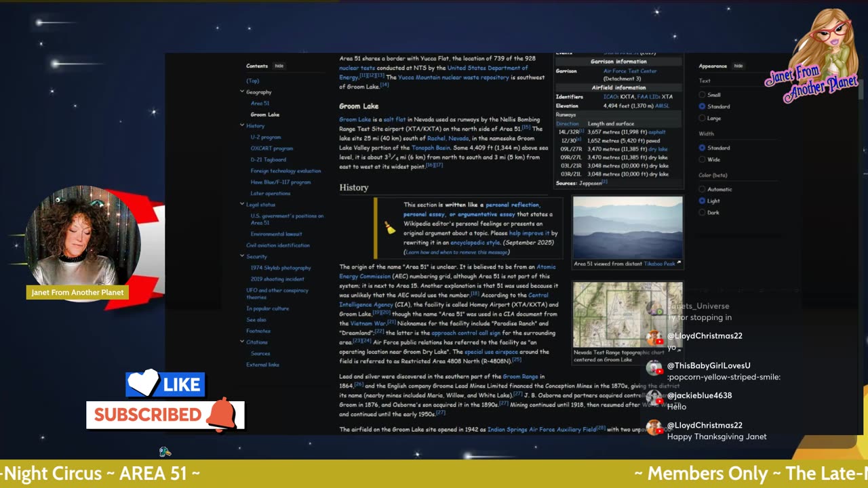Set color mode to Automatic
868x488 pixels.
702,189
